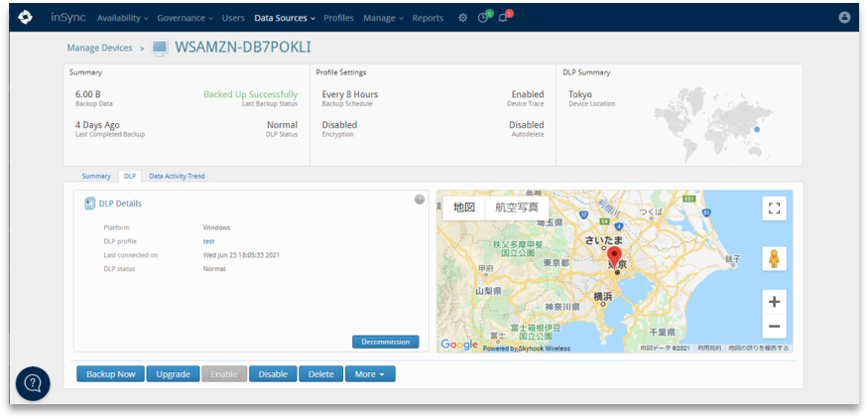Viewport: 868px width, 419px height.
Task: Open the alerts icon with red badge
Action: click(503, 18)
